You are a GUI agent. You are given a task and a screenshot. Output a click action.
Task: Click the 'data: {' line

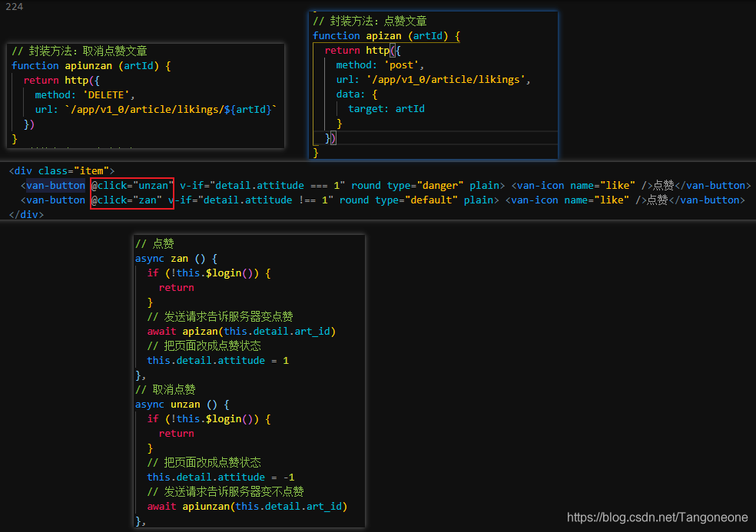point(356,94)
